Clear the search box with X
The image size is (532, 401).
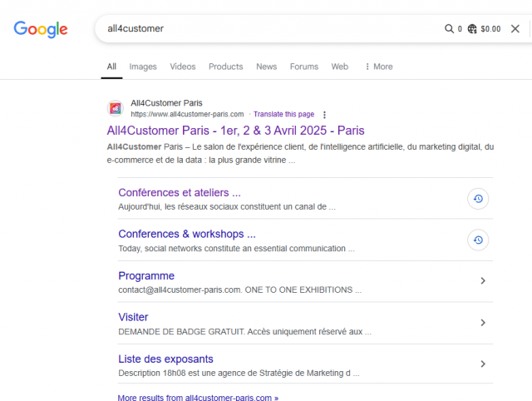click(515, 29)
